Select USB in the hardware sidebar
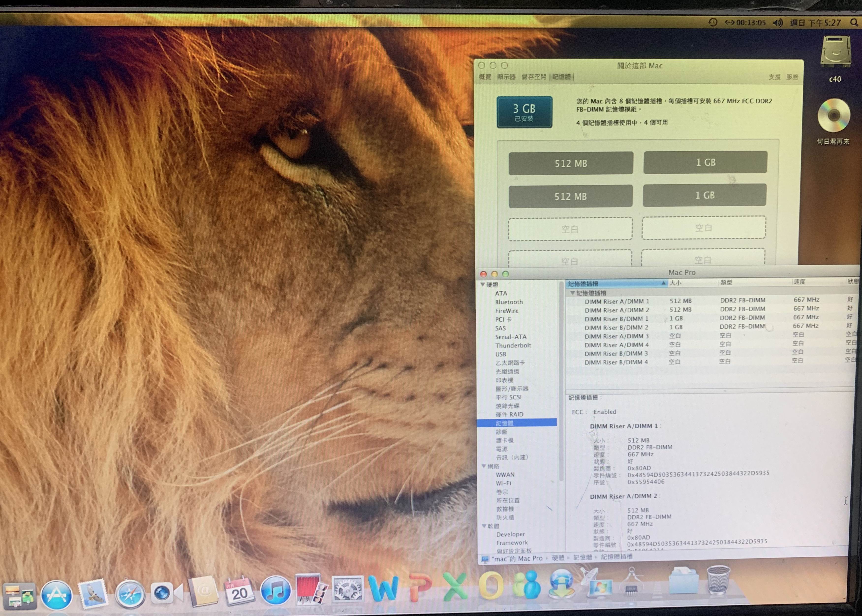This screenshot has height=616, width=862. point(500,354)
